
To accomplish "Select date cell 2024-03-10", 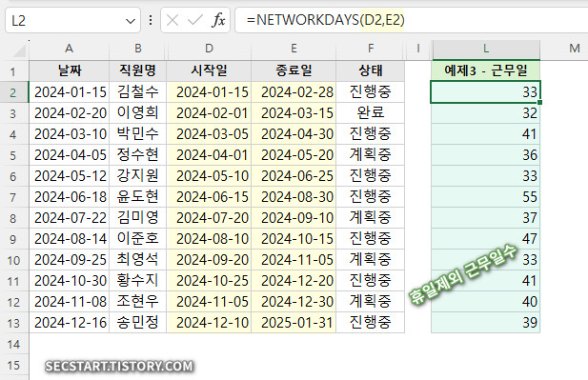I will [x=69, y=133].
